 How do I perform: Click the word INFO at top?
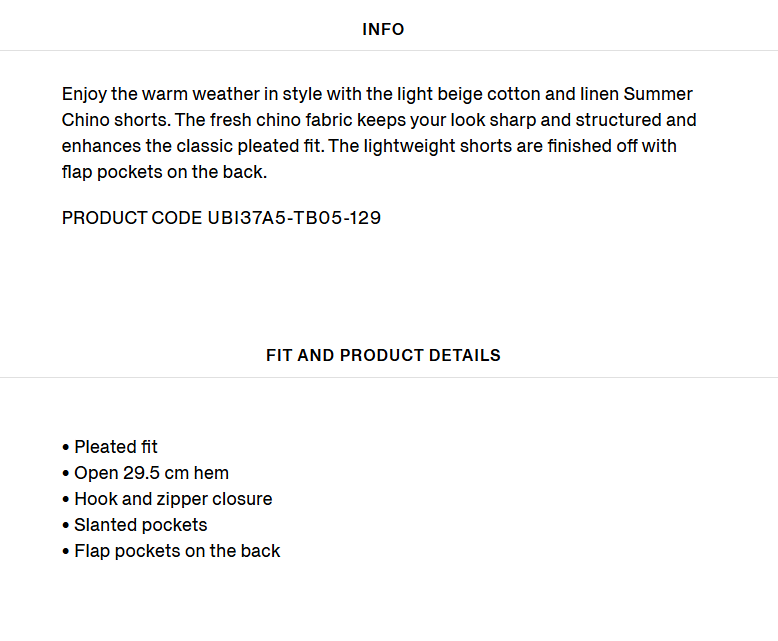click(x=383, y=29)
